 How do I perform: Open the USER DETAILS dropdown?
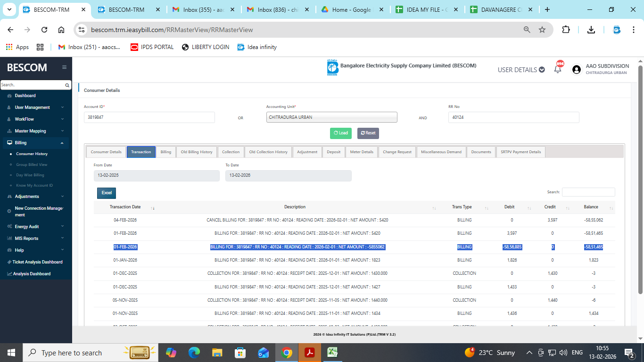tap(521, 70)
